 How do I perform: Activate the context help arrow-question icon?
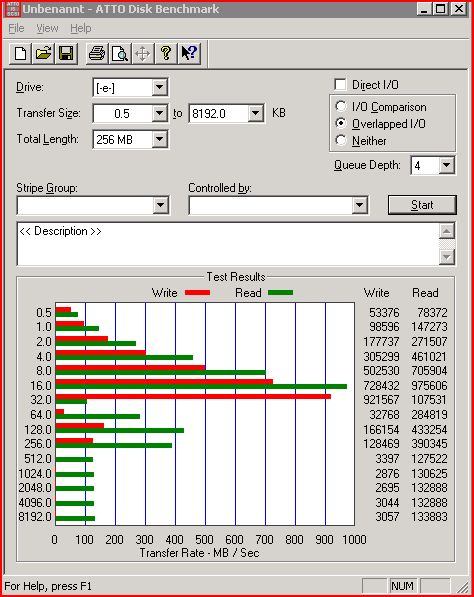pos(189,53)
